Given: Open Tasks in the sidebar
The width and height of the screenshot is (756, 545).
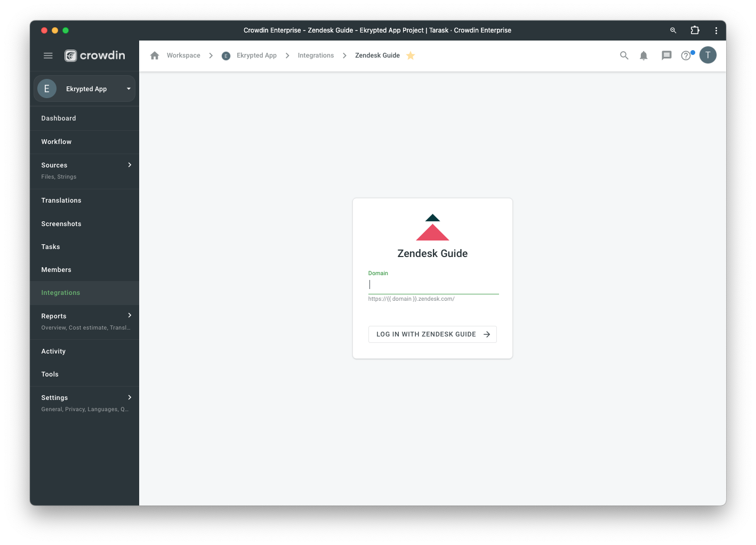Looking at the screenshot, I should 84,247.
